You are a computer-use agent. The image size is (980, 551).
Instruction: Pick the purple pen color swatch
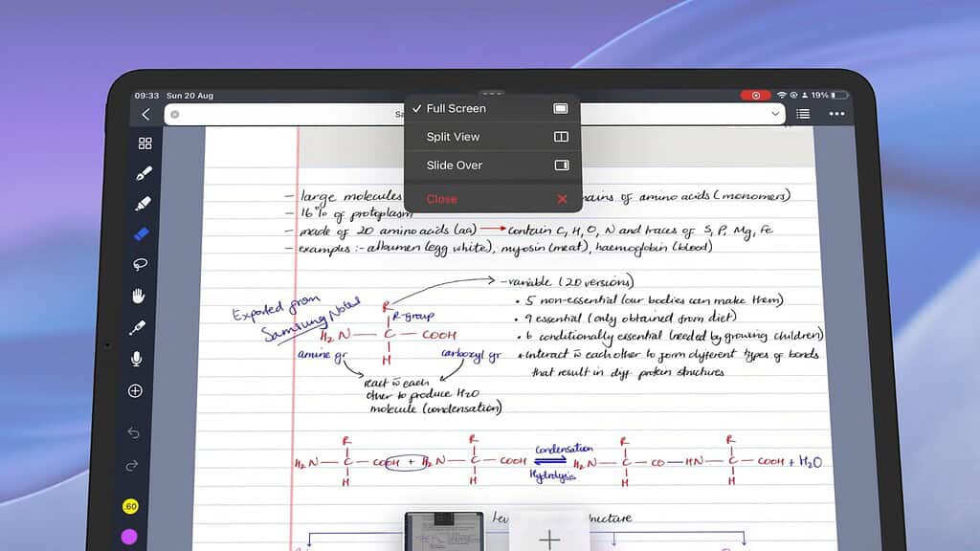pos(129,536)
